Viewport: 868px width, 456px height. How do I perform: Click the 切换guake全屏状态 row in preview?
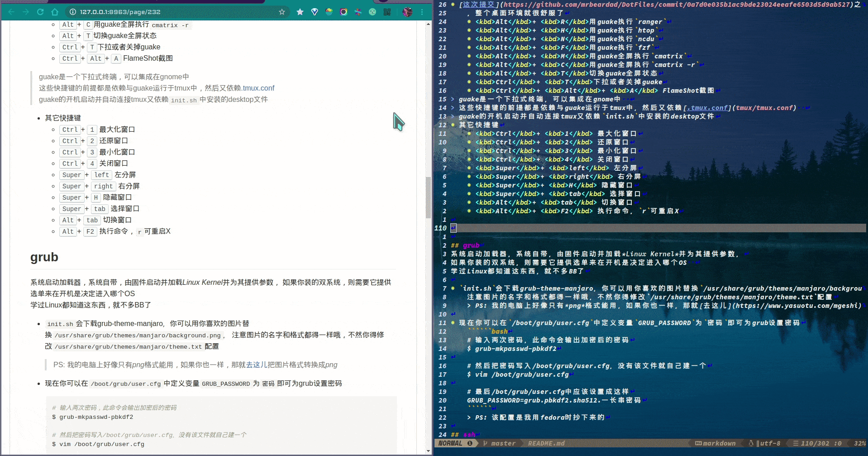(x=108, y=36)
